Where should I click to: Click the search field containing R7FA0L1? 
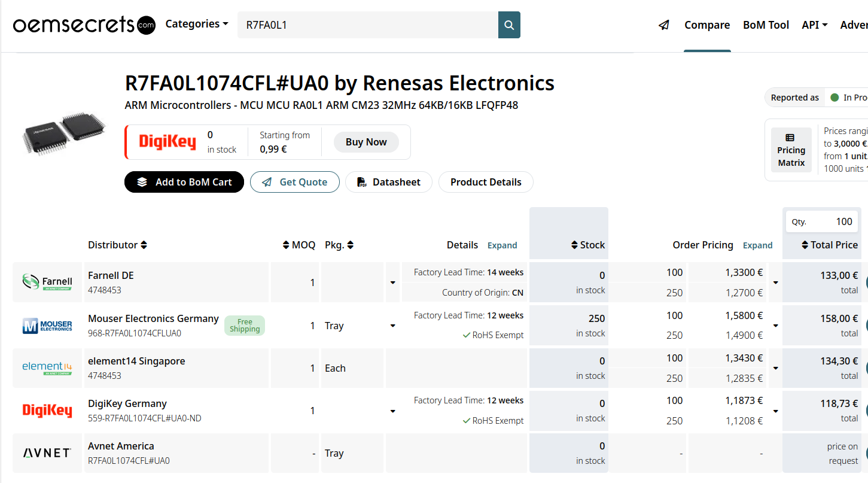[x=368, y=25]
